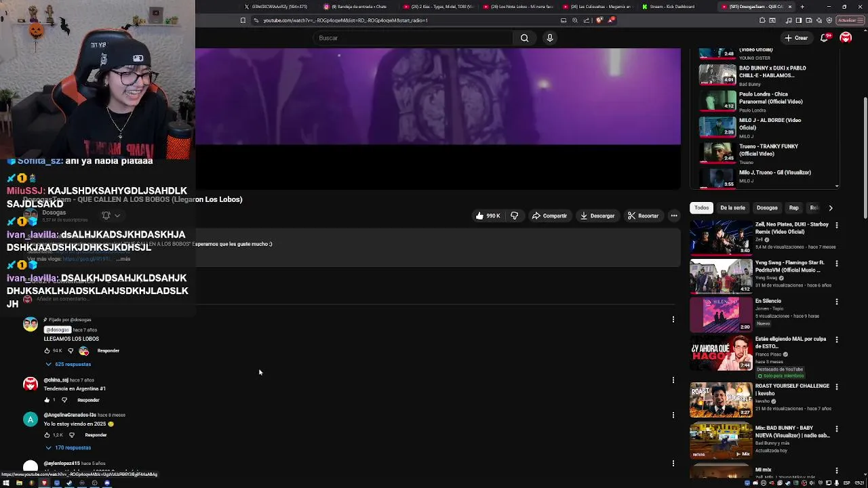Open File Explorer from taskbar
Screen dimensions: 868x488
[19, 483]
